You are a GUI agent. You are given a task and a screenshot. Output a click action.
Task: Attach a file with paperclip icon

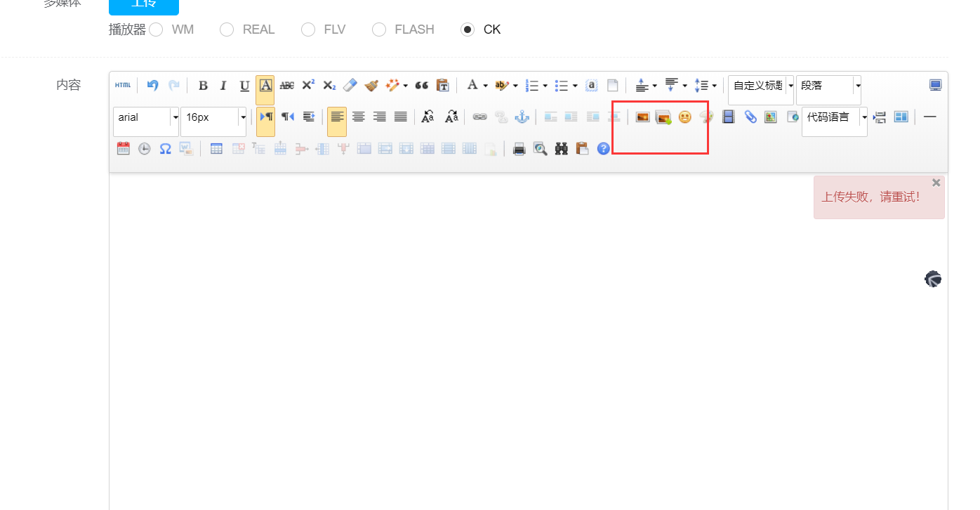tap(750, 117)
